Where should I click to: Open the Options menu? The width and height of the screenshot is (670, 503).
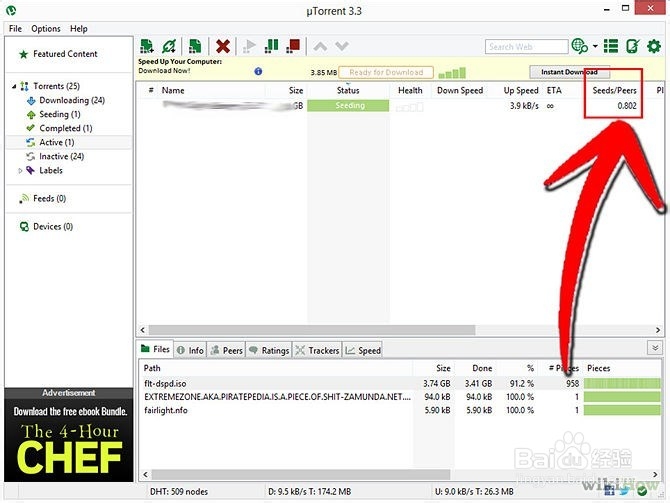(x=46, y=29)
